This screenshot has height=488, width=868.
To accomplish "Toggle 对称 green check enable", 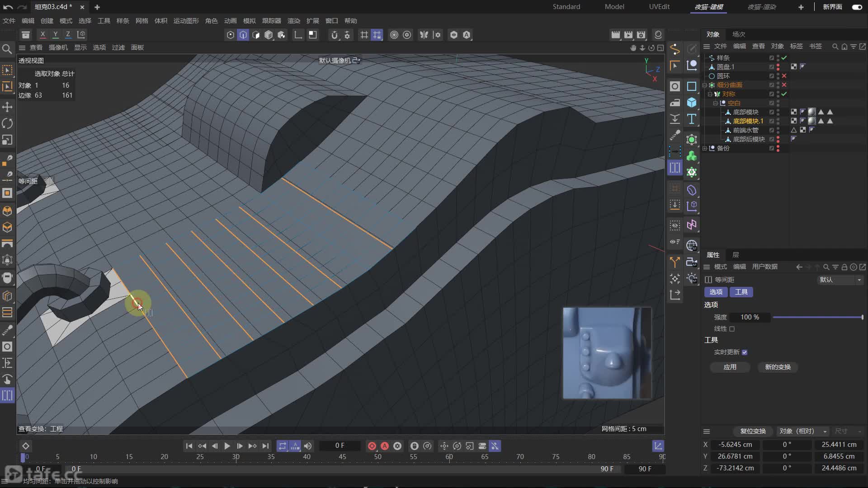I will (x=784, y=94).
